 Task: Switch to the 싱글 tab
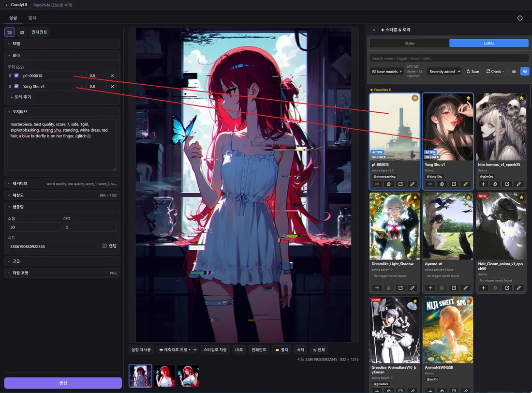click(x=13, y=17)
